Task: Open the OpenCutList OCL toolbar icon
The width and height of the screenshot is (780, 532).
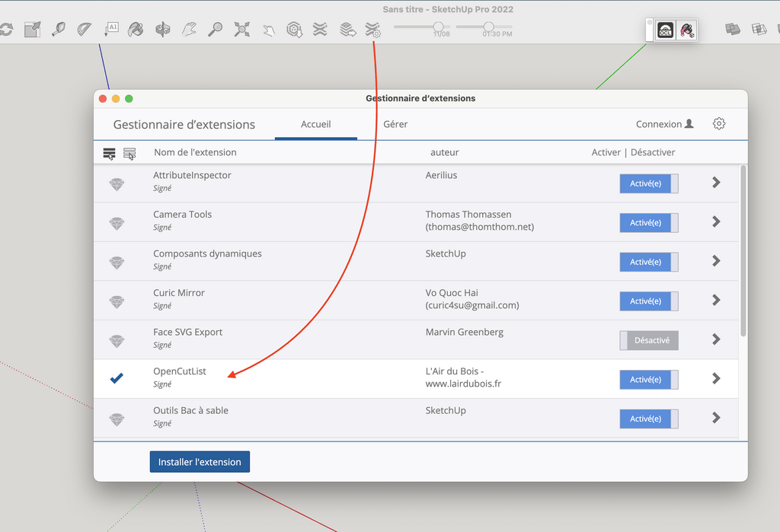Action: 665,30
